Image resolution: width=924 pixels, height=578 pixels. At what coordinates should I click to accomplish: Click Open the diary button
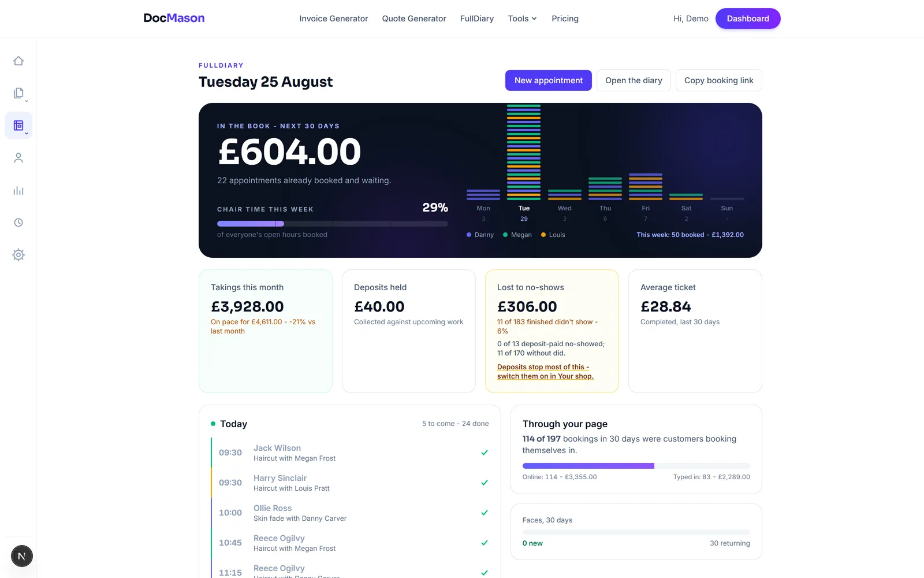[634, 80]
